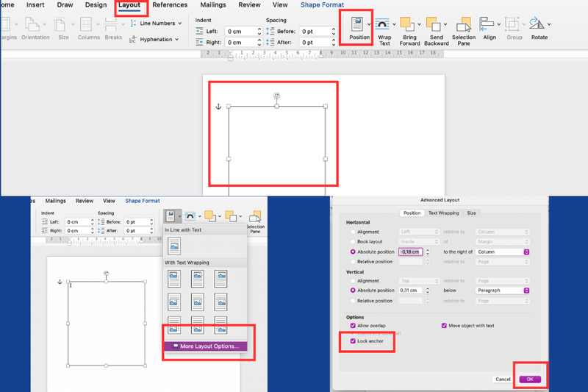Click Wrap Text icon in the lower-left window
The width and height of the screenshot is (588, 392).
tap(190, 216)
